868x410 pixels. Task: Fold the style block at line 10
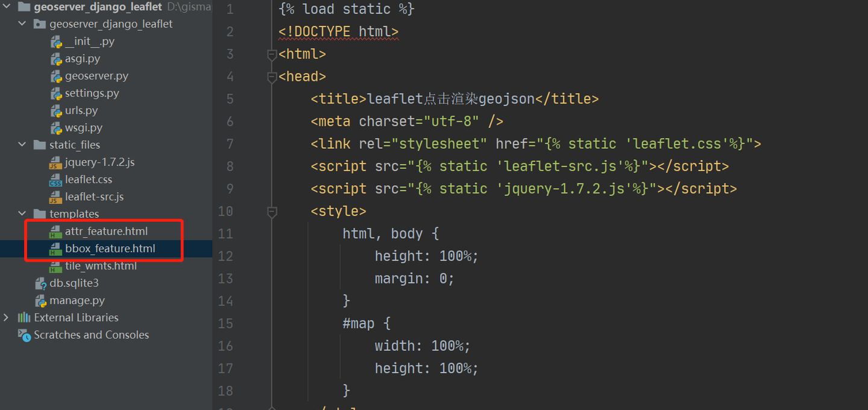(271, 212)
